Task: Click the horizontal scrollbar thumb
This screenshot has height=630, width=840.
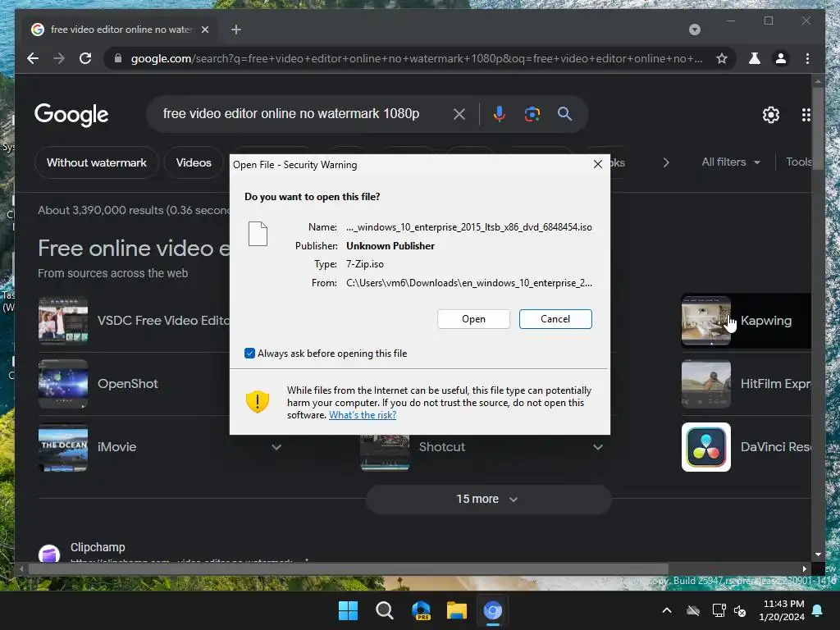Action: coord(348,569)
